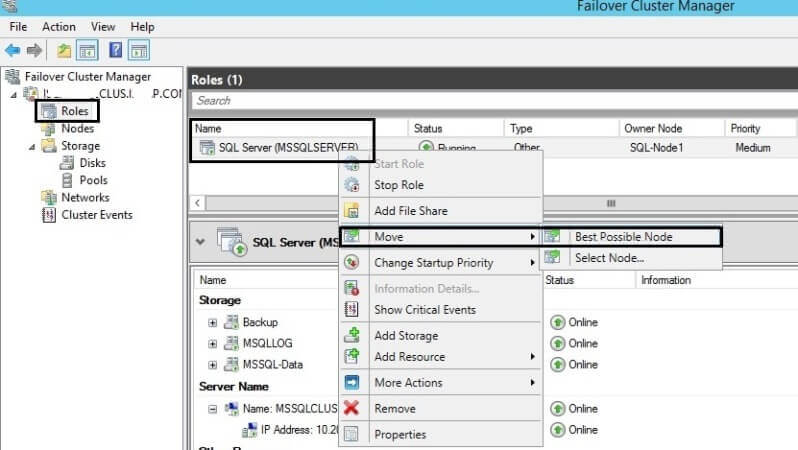Click the Add Resource icon
Image resolution: width=798 pixels, height=450 pixels.
(x=352, y=356)
